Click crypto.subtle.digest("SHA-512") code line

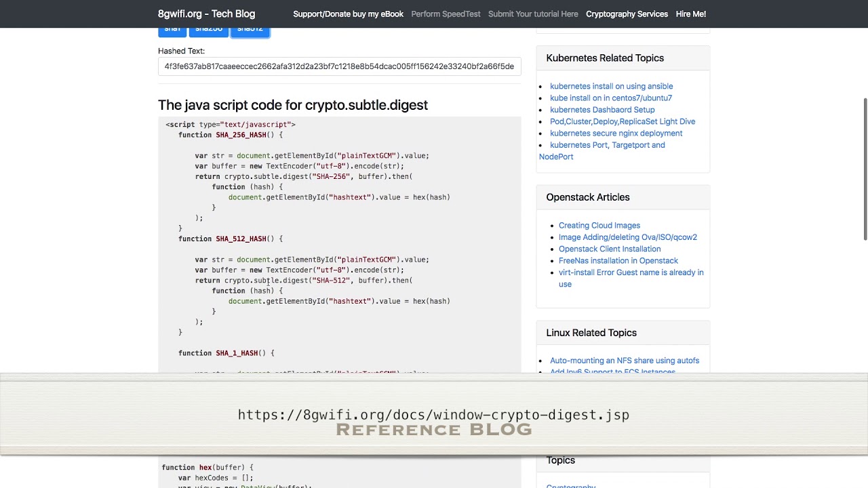tap(304, 281)
